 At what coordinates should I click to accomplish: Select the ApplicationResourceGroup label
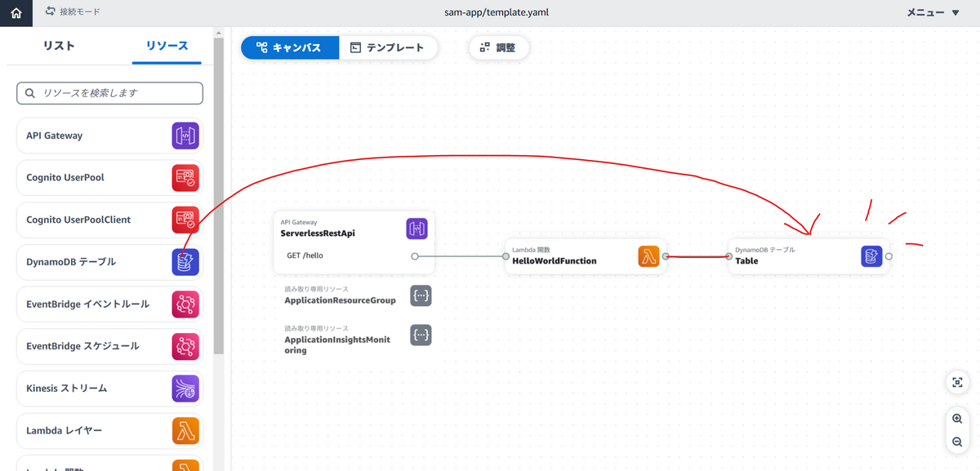click(x=340, y=300)
